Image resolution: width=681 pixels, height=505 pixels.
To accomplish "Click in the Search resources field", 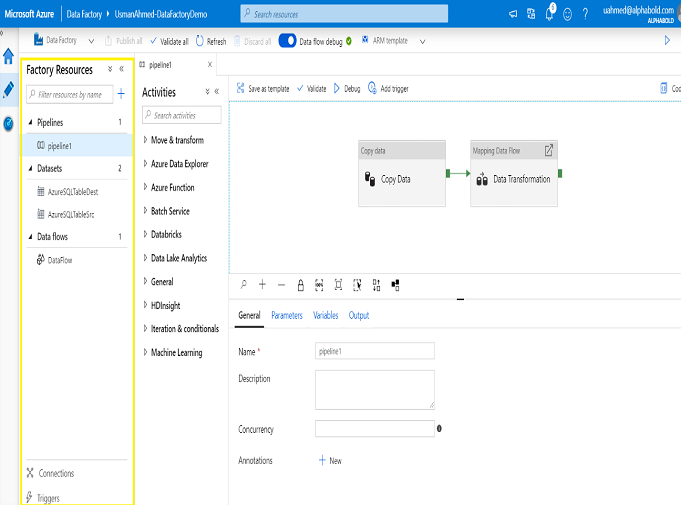I will [344, 14].
